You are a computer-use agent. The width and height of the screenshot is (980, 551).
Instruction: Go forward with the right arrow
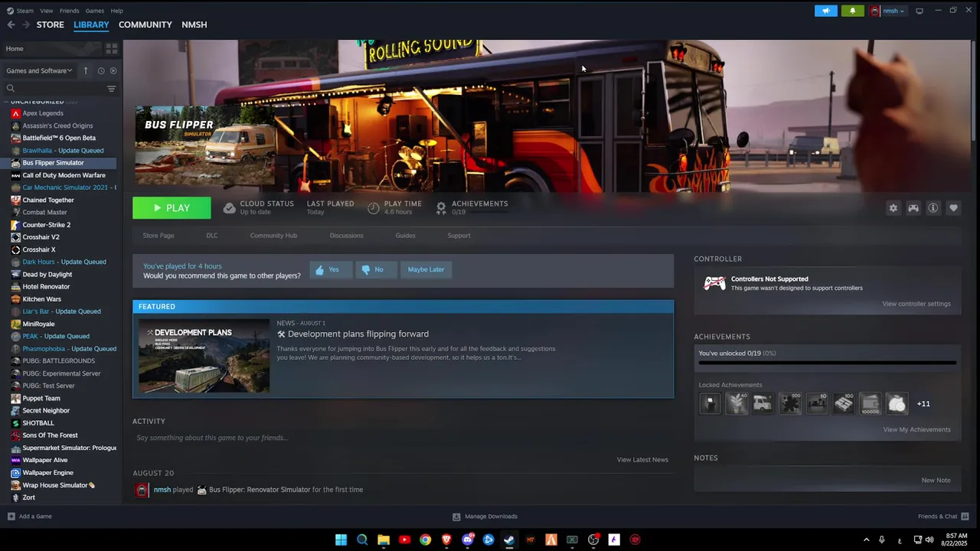(x=26, y=24)
